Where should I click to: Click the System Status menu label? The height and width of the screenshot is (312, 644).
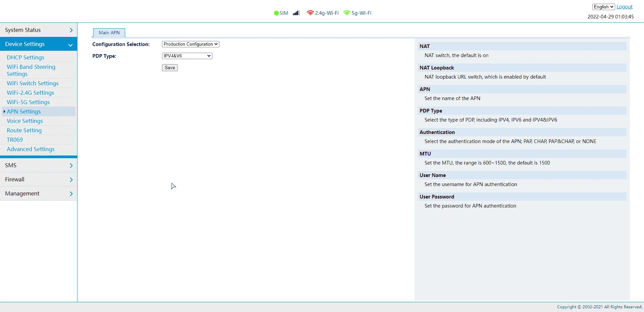tap(23, 30)
